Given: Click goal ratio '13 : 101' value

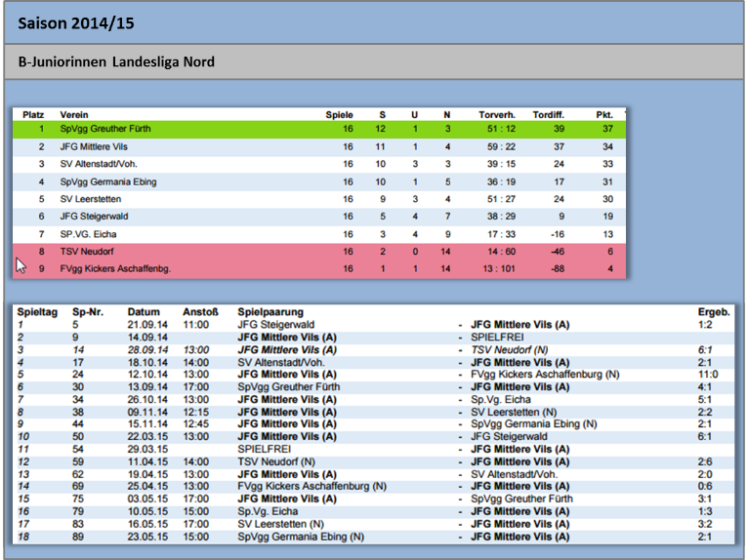Looking at the screenshot, I should click(x=499, y=269).
